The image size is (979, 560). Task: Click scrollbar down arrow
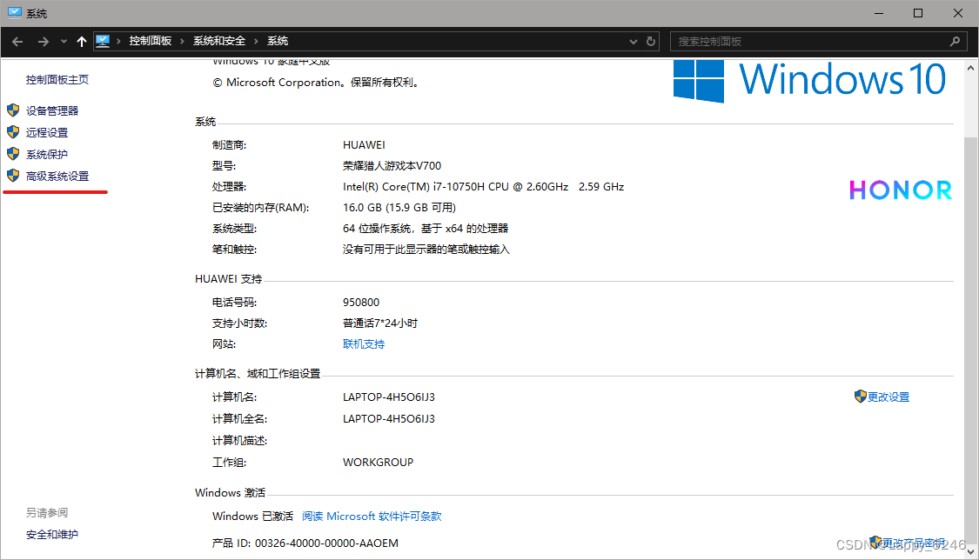click(x=971, y=551)
